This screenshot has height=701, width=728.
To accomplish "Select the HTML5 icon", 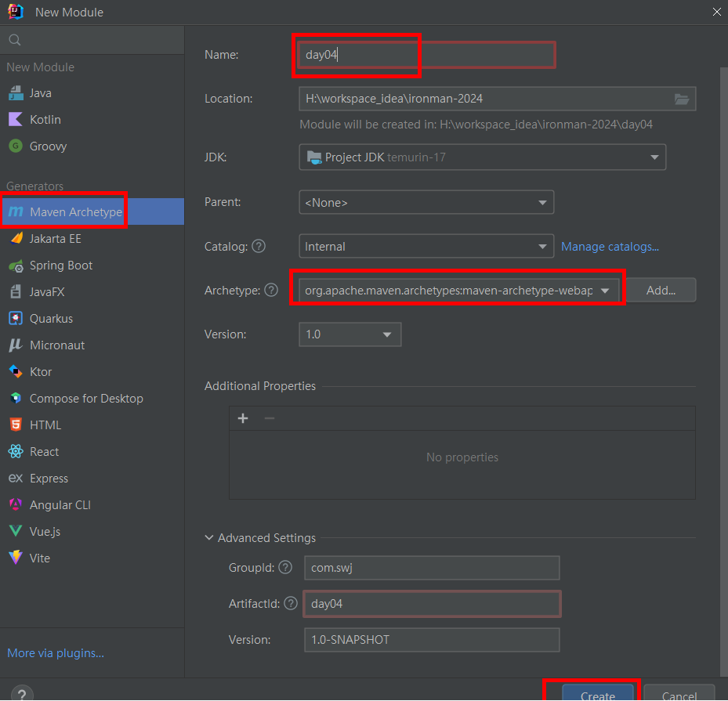I will [16, 425].
